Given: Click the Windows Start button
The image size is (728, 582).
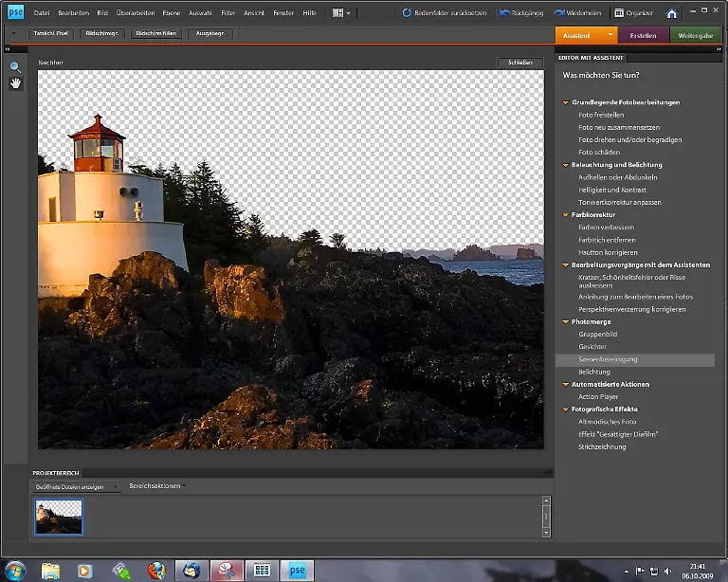Looking at the screenshot, I should [16, 571].
